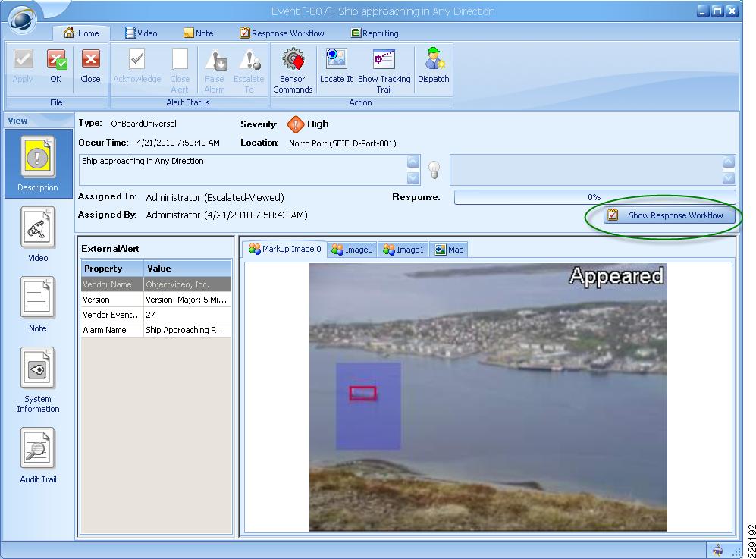Show Tracking Trail
The width and height of the screenshot is (756, 559).
pyautogui.click(x=384, y=71)
